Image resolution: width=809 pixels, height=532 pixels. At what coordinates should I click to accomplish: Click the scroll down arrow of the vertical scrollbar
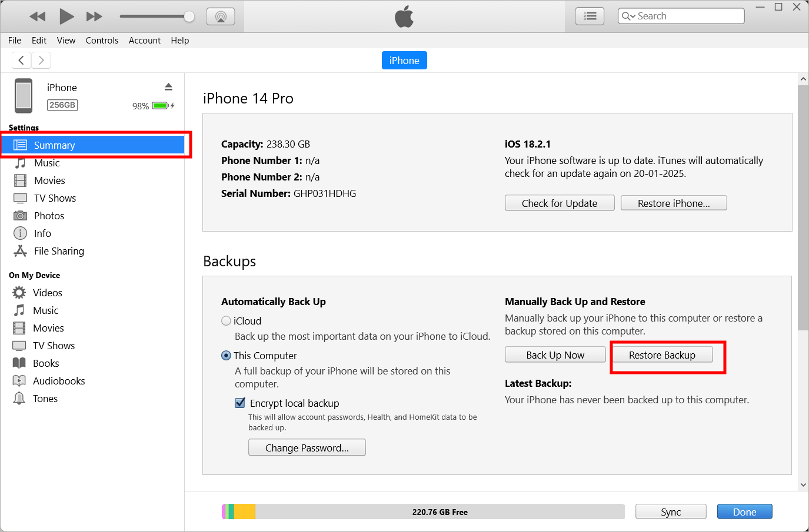[x=803, y=485]
